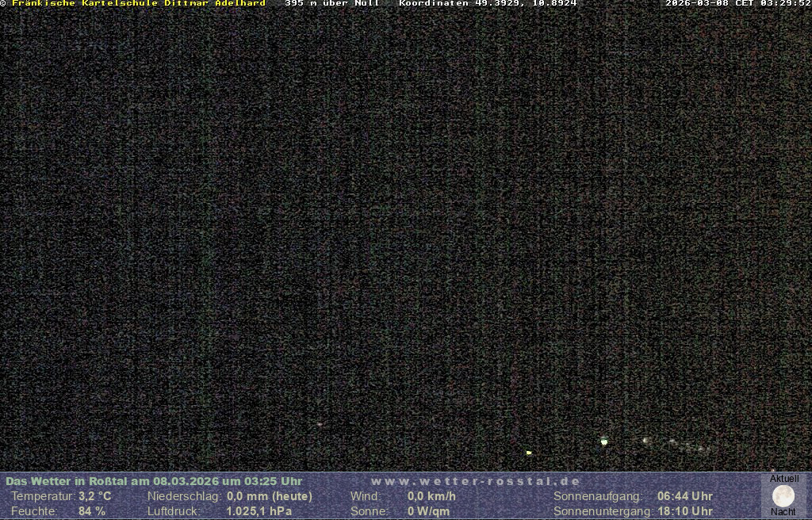Click the bright green light near the horizon
Viewport: 812px width, 520px height.
tap(604, 442)
